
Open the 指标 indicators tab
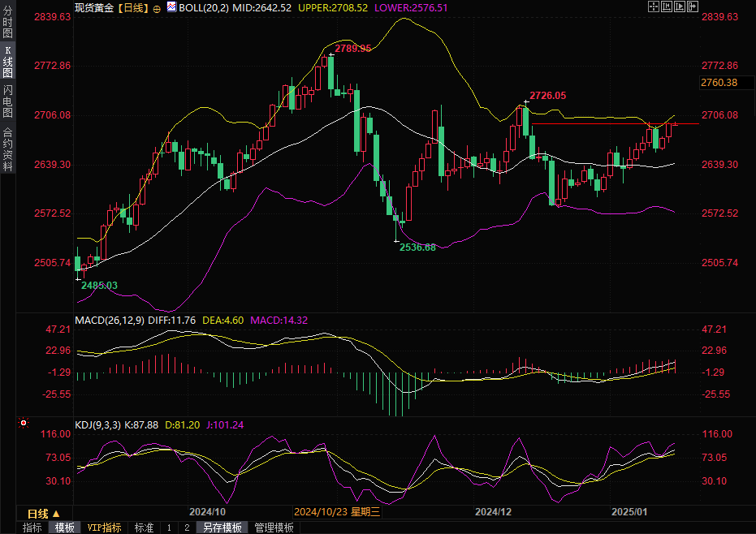click(32, 528)
